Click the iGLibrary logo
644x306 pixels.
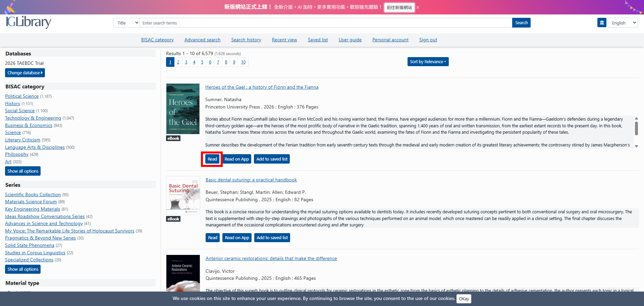point(29,22)
